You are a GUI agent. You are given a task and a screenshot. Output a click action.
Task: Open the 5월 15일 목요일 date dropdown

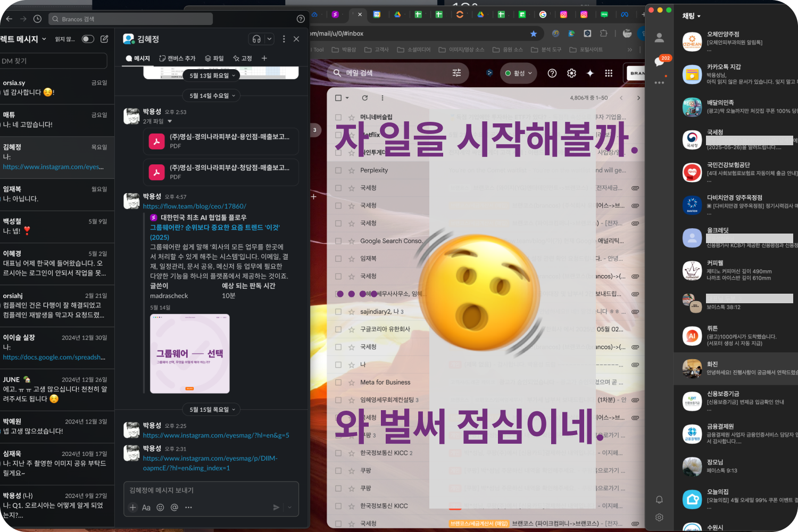(x=212, y=410)
